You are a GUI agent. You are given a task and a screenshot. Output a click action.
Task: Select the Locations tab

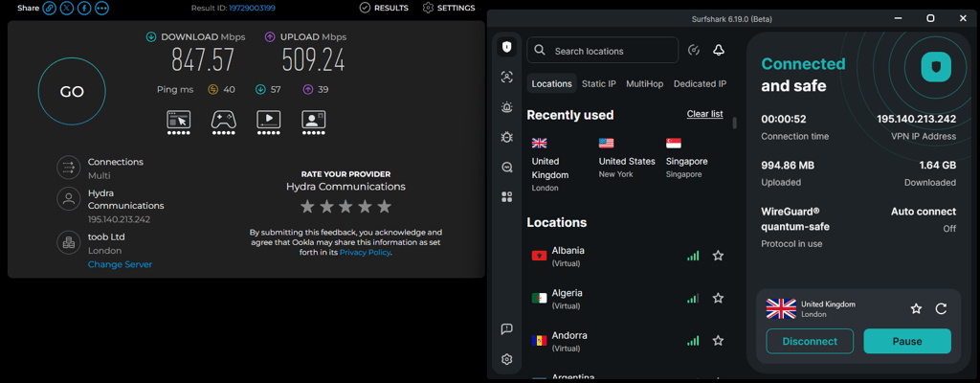tap(552, 84)
